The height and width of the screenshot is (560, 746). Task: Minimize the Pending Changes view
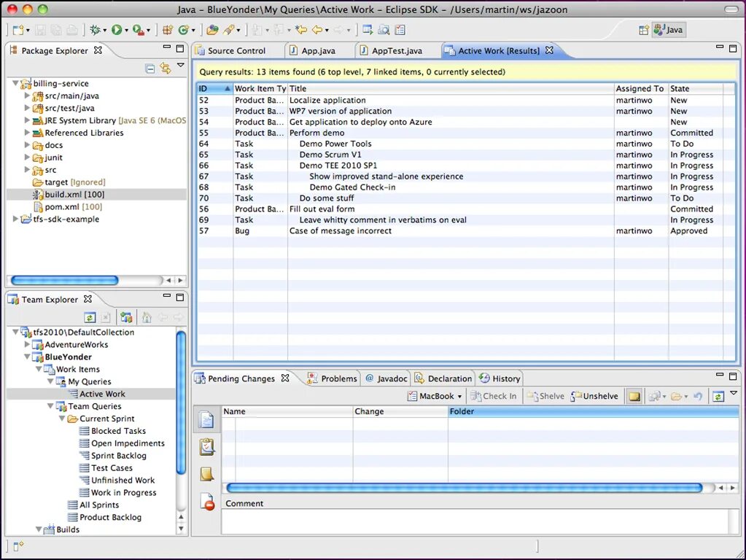719,376
